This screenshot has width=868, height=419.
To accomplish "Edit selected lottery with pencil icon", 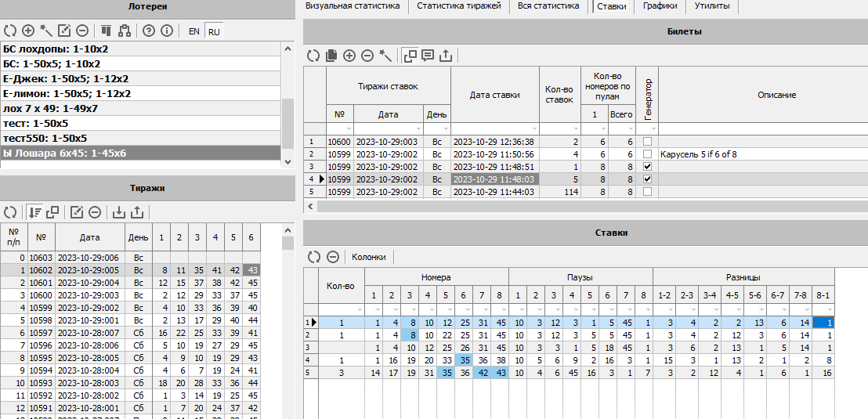I will coord(63,31).
